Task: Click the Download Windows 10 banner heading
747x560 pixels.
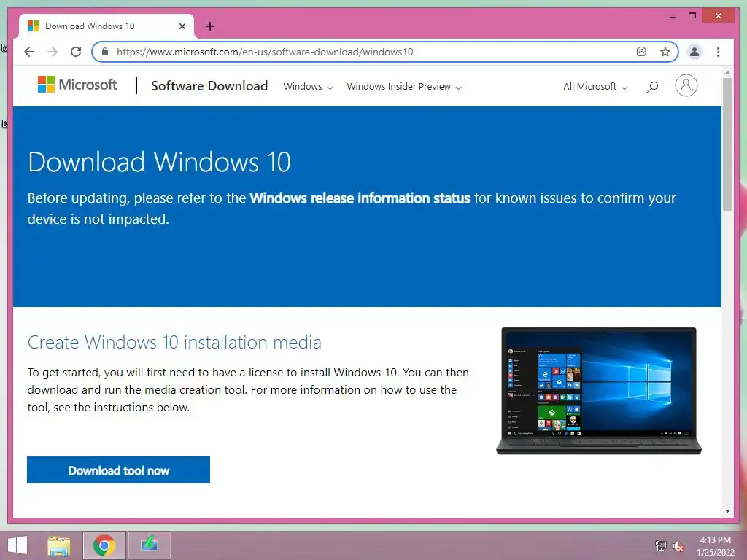Action: [159, 162]
